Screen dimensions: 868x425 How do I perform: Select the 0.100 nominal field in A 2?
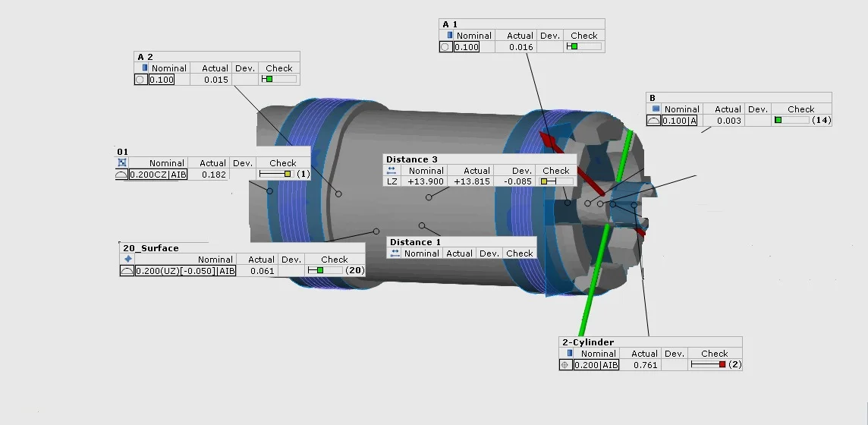162,80
